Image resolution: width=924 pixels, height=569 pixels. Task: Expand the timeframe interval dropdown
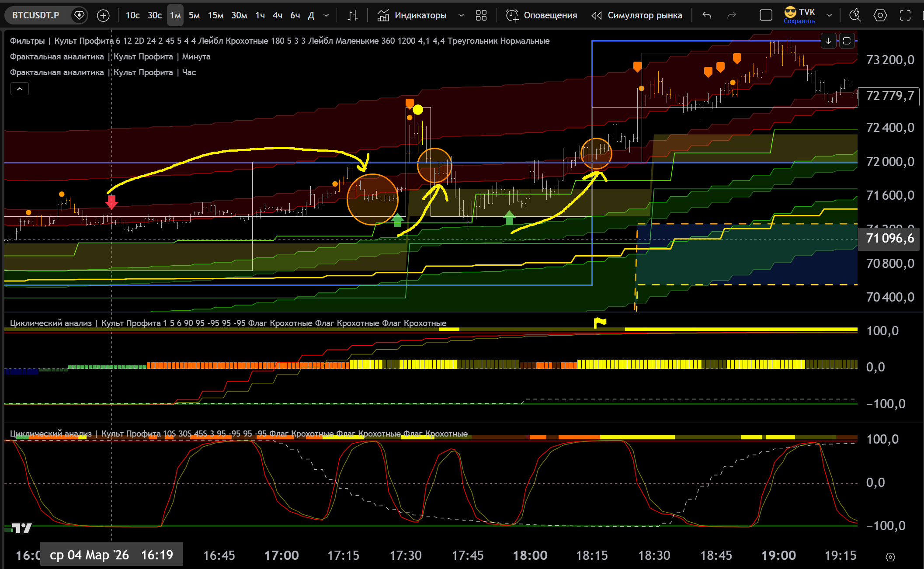tap(326, 16)
